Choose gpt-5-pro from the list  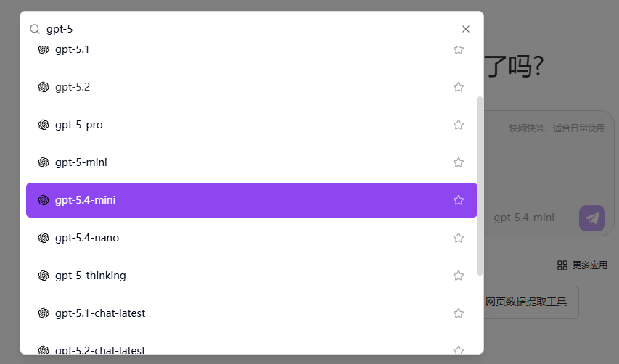[x=78, y=125]
